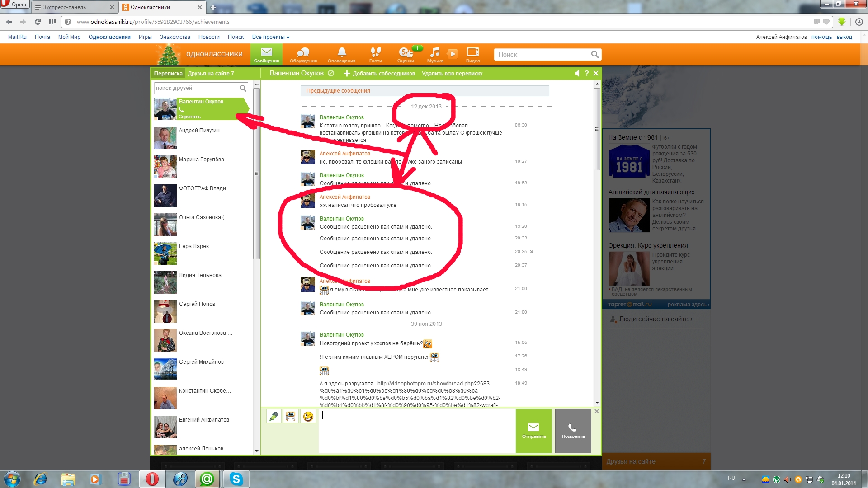868x488 pixels.
Task: Open the Сообщения (Messages) icon
Action: (x=266, y=54)
